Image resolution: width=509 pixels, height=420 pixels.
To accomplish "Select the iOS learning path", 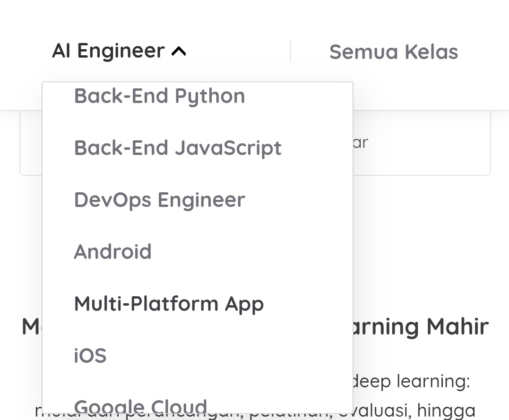I will (x=90, y=355).
